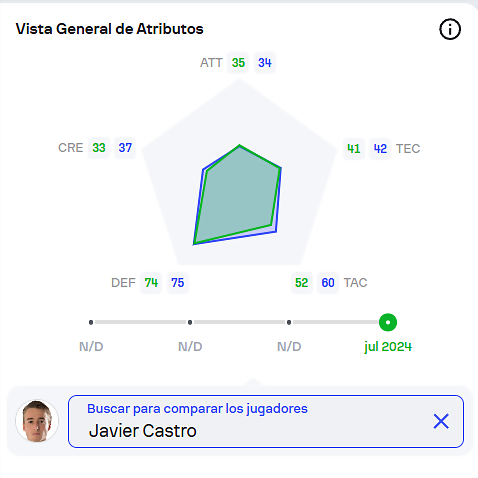Click the blue CRE value 37
The width and height of the screenshot is (478, 478).
click(125, 148)
